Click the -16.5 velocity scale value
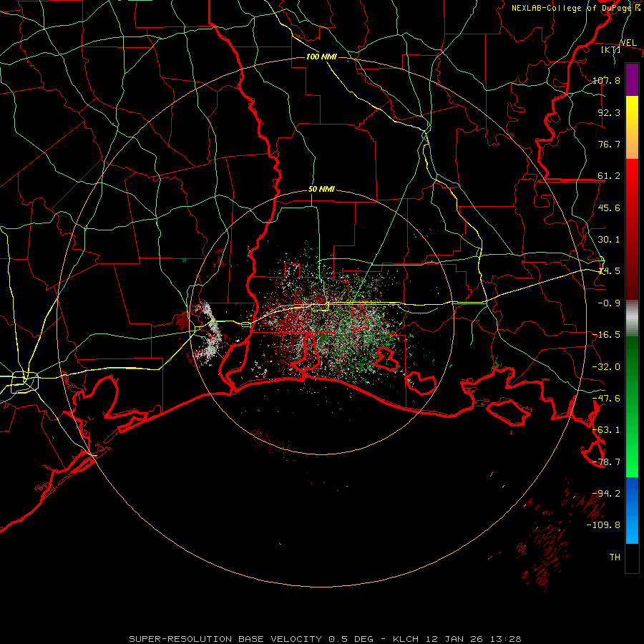The width and height of the screenshot is (644, 644). coord(606,335)
